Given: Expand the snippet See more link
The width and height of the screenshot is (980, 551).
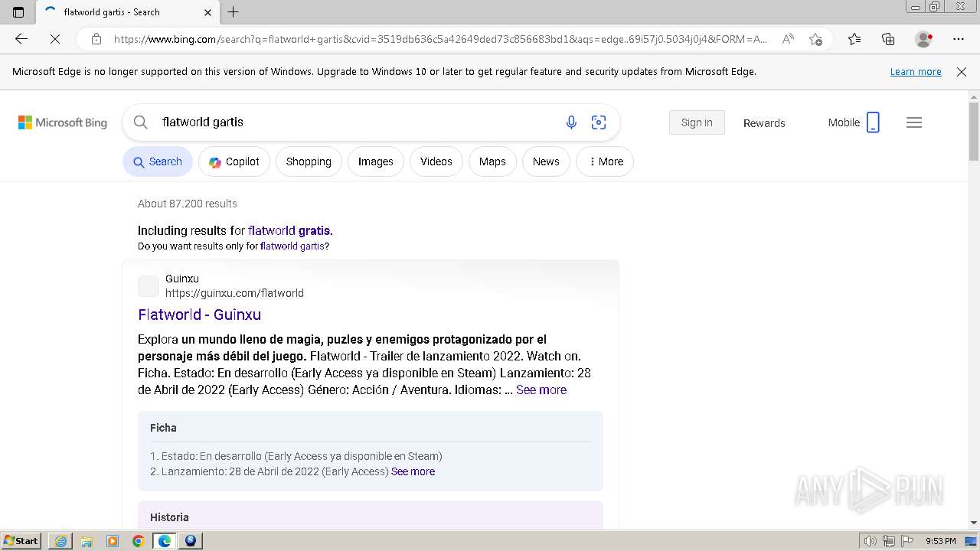Looking at the screenshot, I should [541, 390].
